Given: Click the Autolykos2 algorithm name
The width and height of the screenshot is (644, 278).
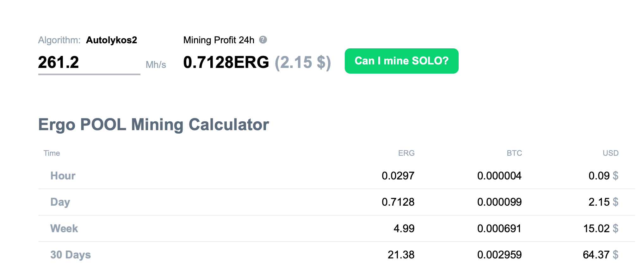Looking at the screenshot, I should pos(111,40).
